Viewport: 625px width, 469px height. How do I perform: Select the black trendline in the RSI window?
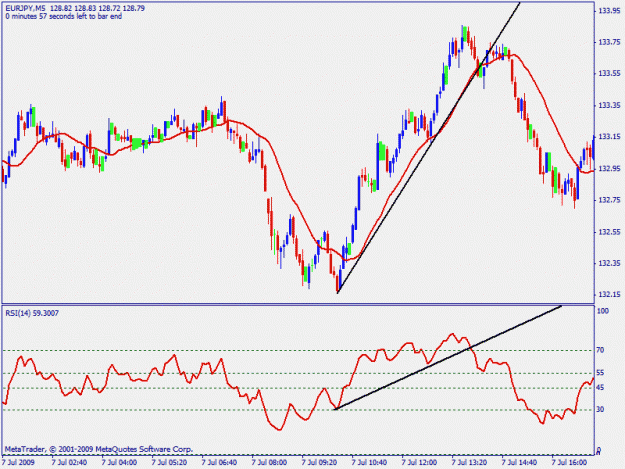click(448, 357)
